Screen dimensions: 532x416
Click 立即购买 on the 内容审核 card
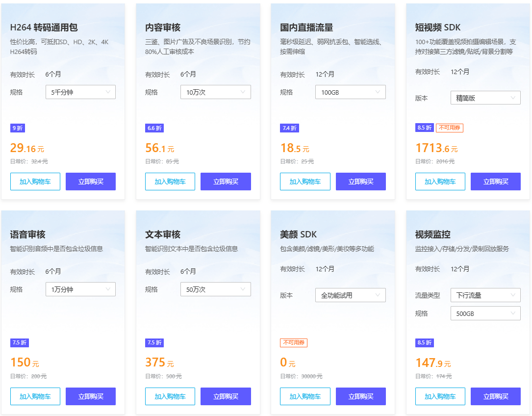226,181
